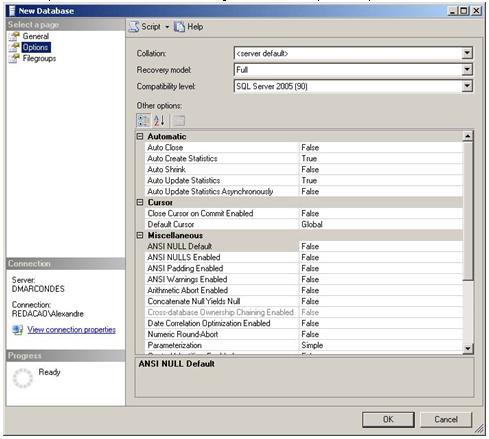Screen dimensions: 489x439
Task: Click the Alphabetical sort icon
Action: pyautogui.click(x=159, y=120)
